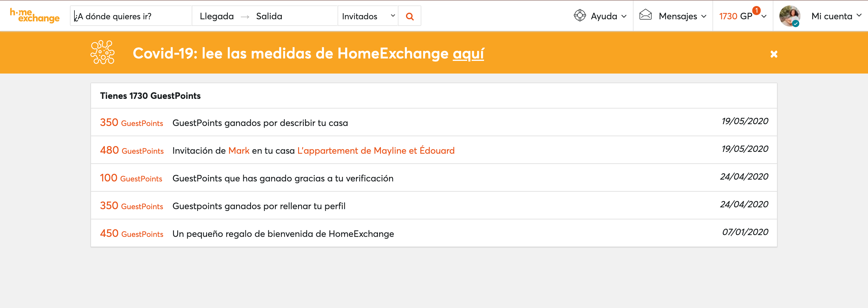Expand the Mi cuenta menu
The image size is (868, 308).
pos(836,16)
